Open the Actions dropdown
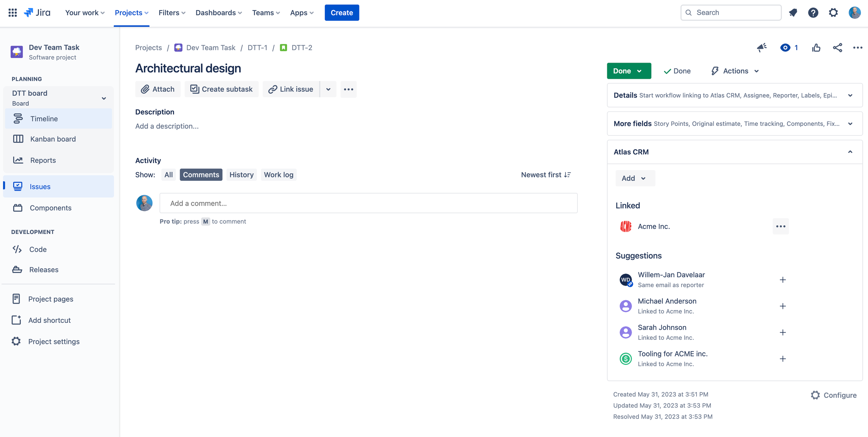868x437 pixels. point(734,71)
